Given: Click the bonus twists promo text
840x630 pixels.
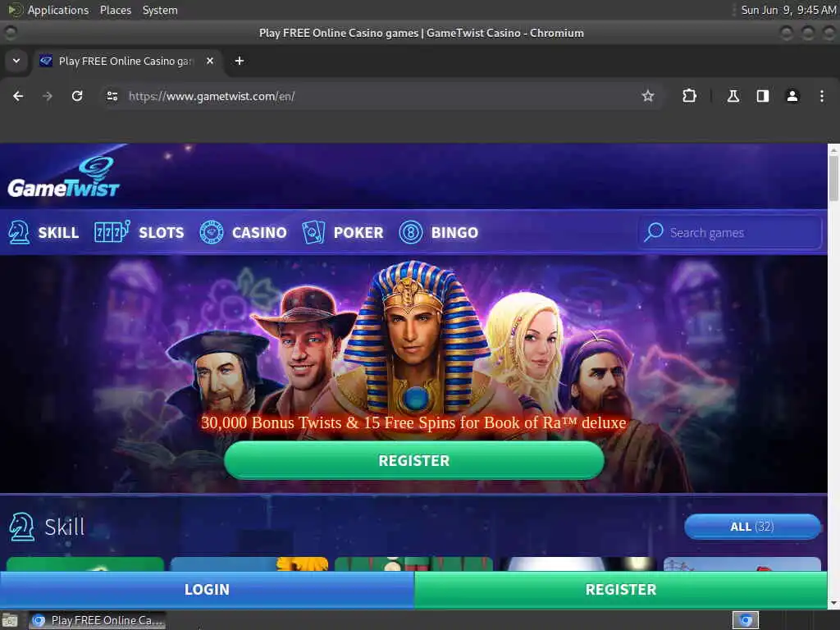Looking at the screenshot, I should (413, 422).
